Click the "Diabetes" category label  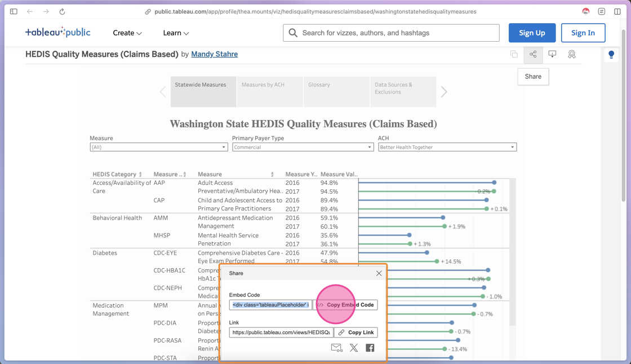coord(105,253)
